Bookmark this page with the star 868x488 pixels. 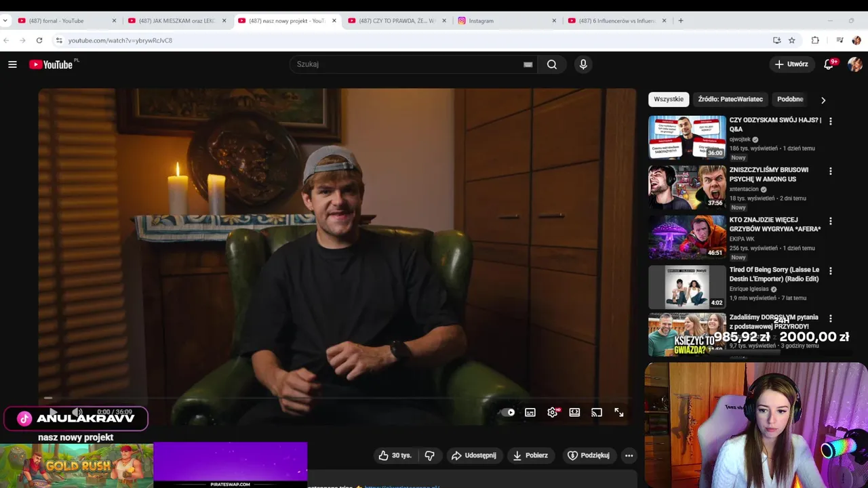click(791, 41)
